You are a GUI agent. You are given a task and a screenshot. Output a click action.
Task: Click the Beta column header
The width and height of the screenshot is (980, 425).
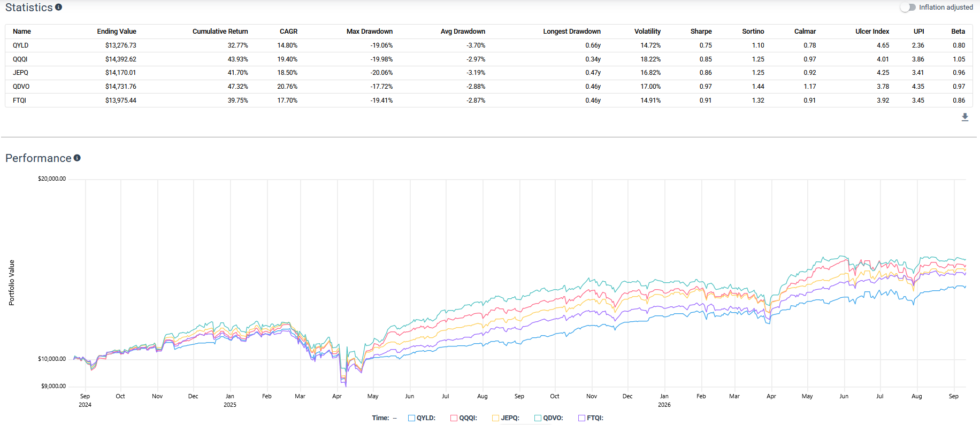pyautogui.click(x=958, y=32)
